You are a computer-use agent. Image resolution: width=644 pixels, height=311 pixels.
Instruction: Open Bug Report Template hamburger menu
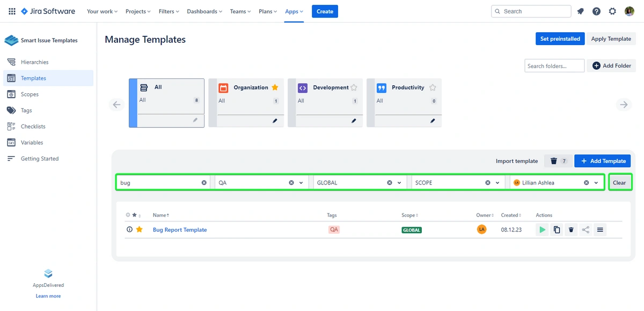(600, 229)
